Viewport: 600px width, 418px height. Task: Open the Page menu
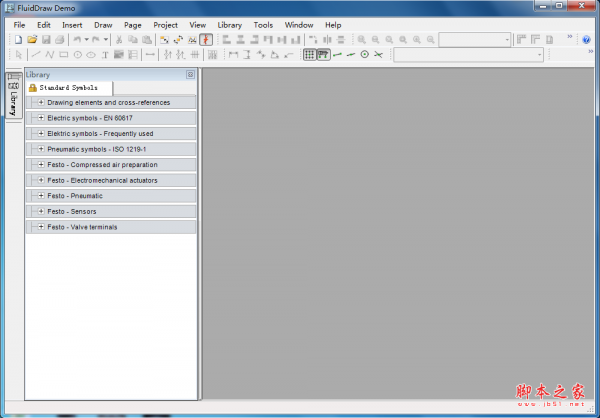point(133,25)
